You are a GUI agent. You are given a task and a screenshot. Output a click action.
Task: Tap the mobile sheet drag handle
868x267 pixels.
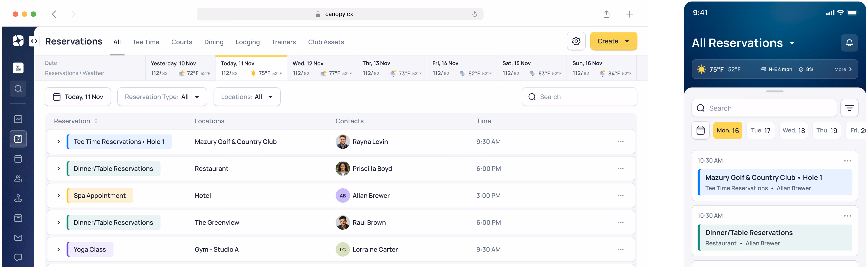[774, 92]
